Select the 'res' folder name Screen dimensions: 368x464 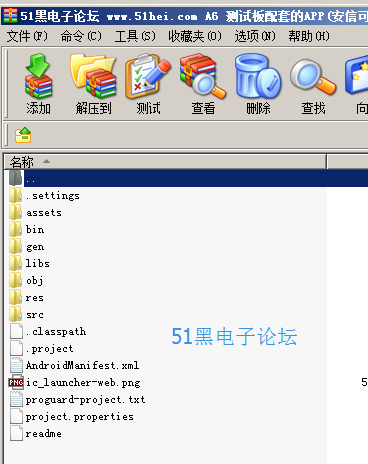pyautogui.click(x=35, y=298)
